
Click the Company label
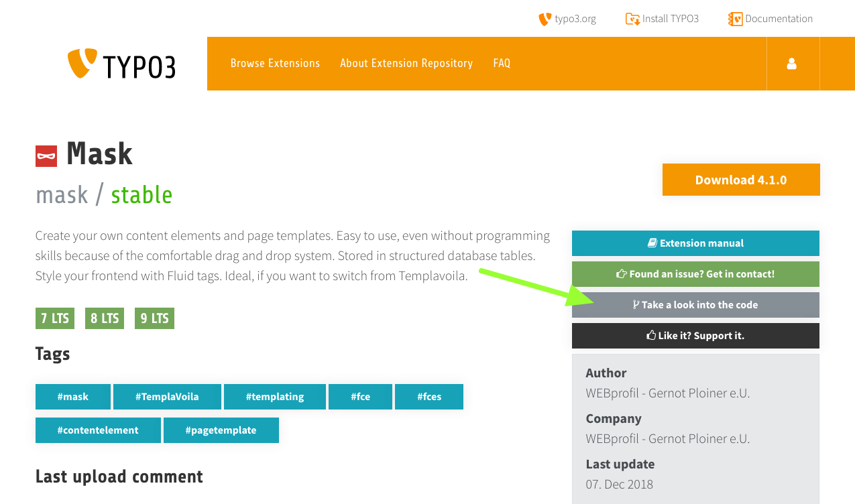click(614, 419)
